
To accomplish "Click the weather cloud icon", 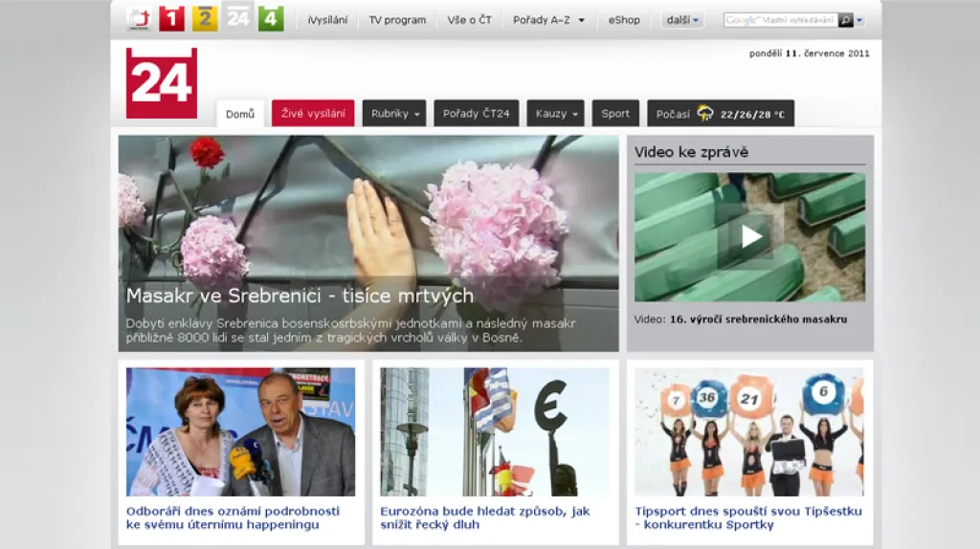I will pos(705,114).
